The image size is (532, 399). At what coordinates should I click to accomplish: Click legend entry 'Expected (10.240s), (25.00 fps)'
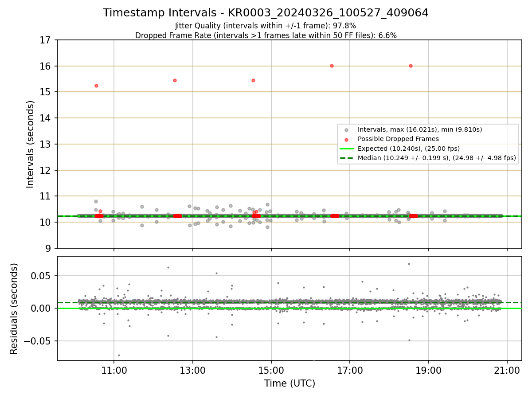coord(409,149)
